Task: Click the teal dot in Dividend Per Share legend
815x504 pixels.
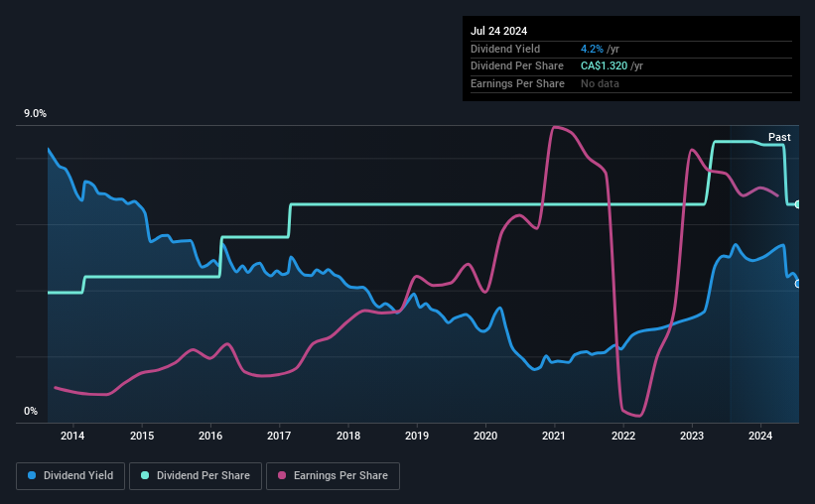Action: pyautogui.click(x=145, y=475)
